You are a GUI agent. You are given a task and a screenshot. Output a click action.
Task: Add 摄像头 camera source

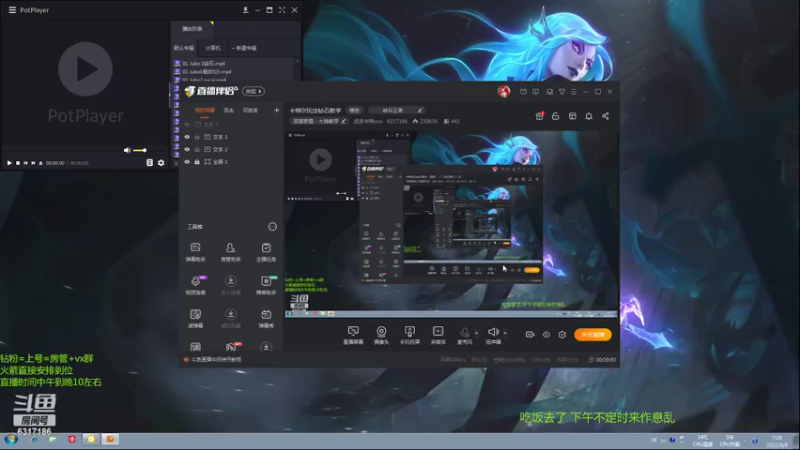click(381, 335)
